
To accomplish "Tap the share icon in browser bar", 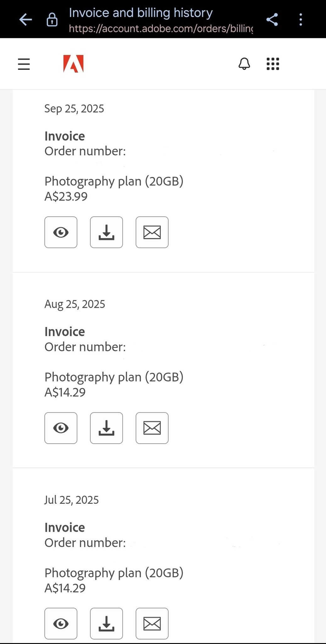I will point(272,19).
